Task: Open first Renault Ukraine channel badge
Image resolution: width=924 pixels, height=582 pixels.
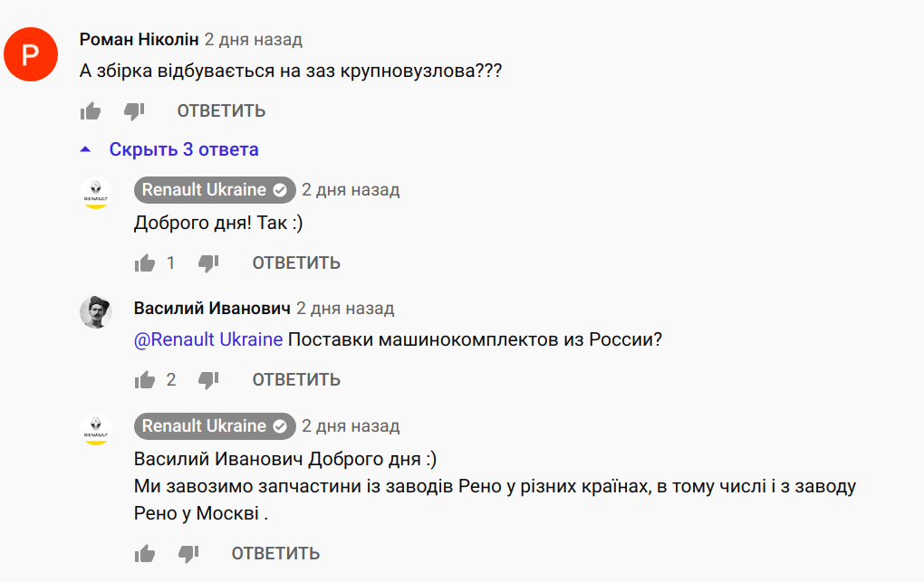Action: tap(215, 190)
